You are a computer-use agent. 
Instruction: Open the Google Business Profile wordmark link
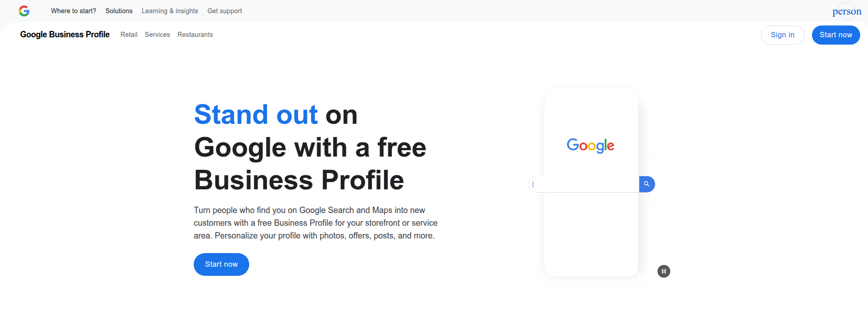pyautogui.click(x=64, y=35)
